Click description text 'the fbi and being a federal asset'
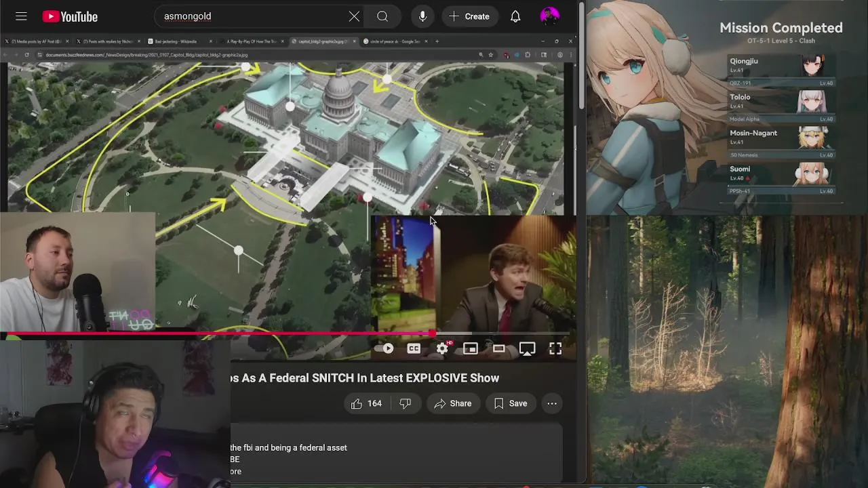The width and height of the screenshot is (868, 488). click(289, 447)
